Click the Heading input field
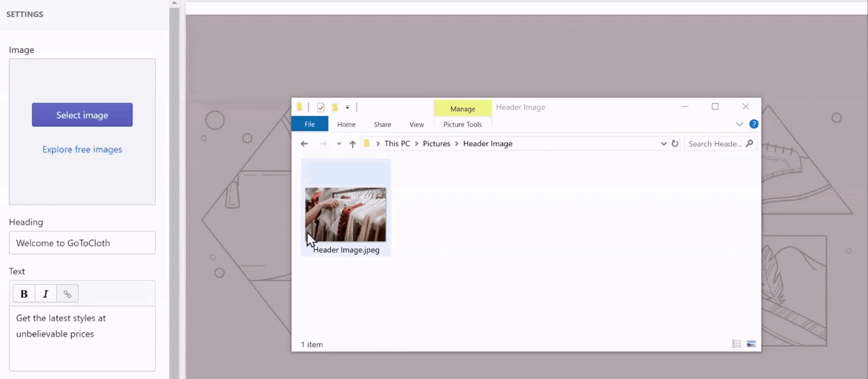This screenshot has height=379, width=868. pyautogui.click(x=82, y=243)
